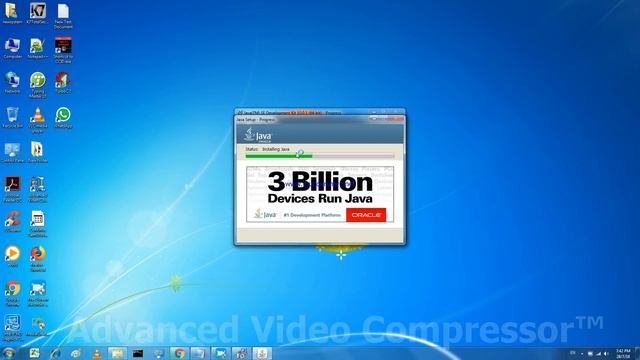Screen dimensions: 640x360
Task: Open the Network desktop icon
Action: click(12, 83)
